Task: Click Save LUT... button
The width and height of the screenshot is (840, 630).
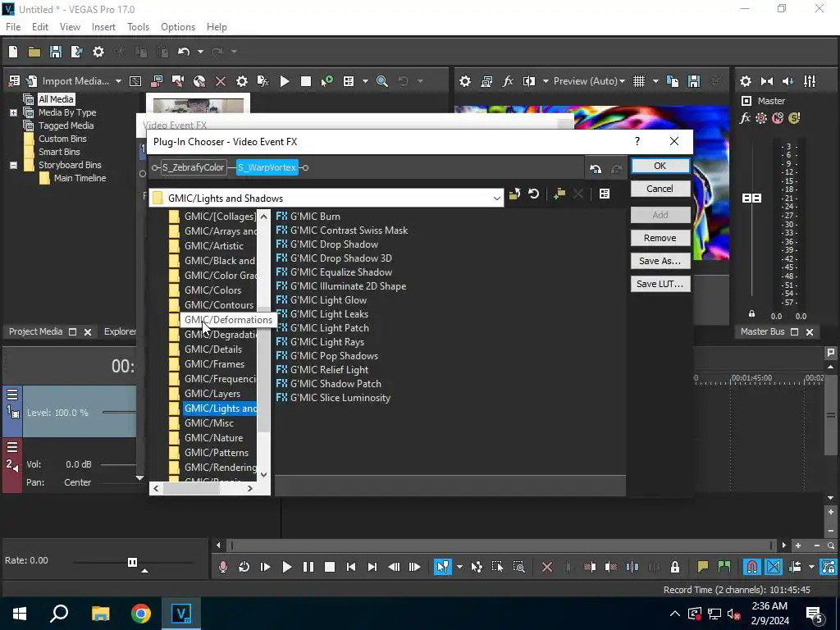Action: point(660,284)
